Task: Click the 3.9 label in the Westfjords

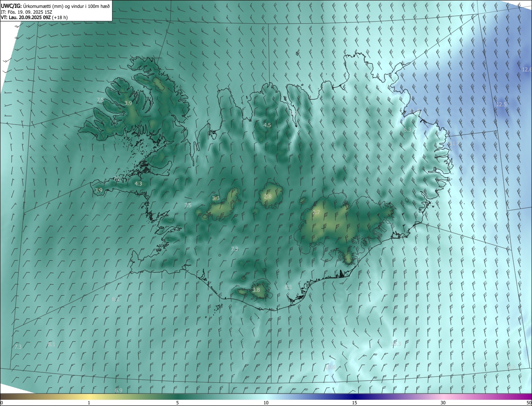Action: click(128, 103)
